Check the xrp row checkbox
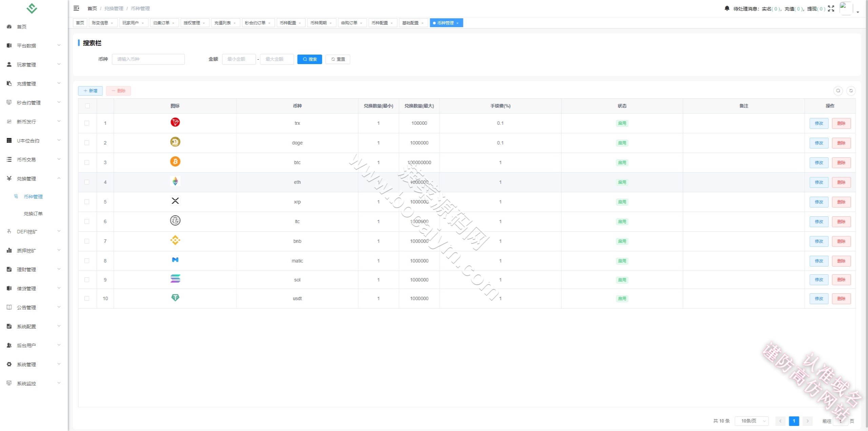 coord(87,202)
